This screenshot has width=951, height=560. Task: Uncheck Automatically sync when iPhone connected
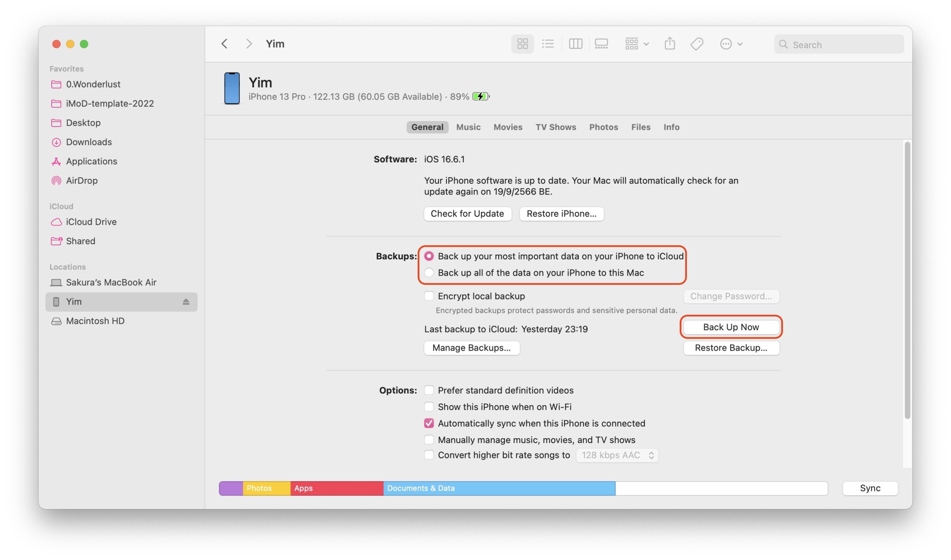(429, 423)
